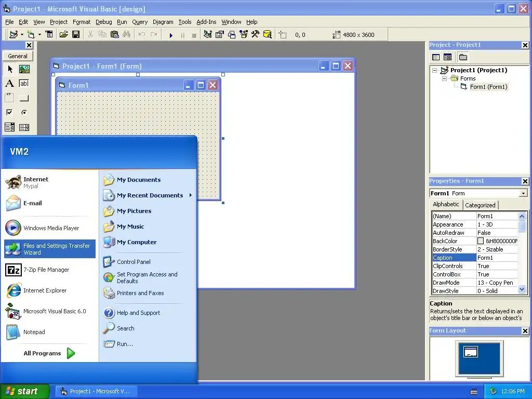Screen dimensions: 532x399
Task: Click the Find binoculars toolbar icon
Action: click(127, 34)
